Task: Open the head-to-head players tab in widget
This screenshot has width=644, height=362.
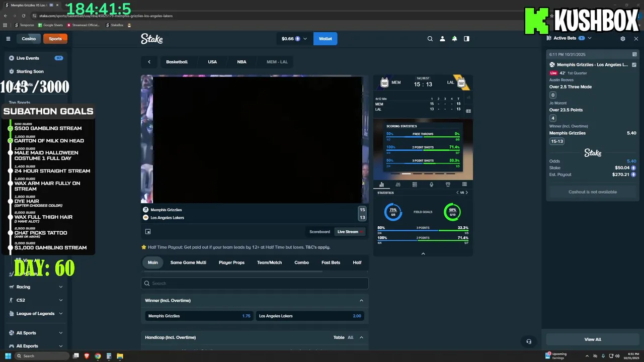Action: click(x=398, y=185)
